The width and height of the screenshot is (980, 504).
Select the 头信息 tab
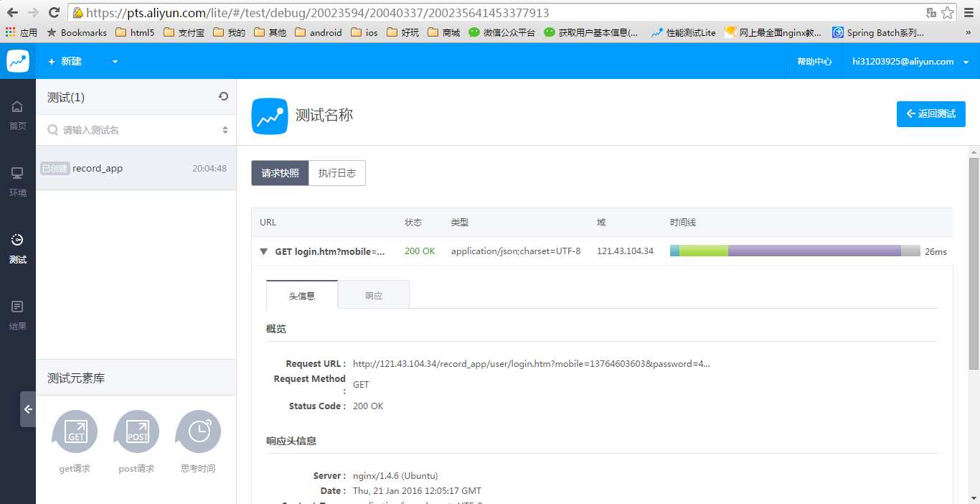[x=302, y=295]
